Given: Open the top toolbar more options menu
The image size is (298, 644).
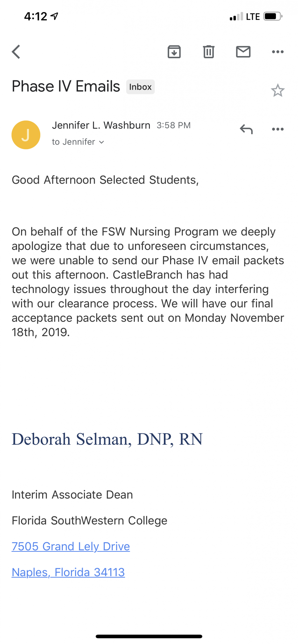Looking at the screenshot, I should click(278, 52).
